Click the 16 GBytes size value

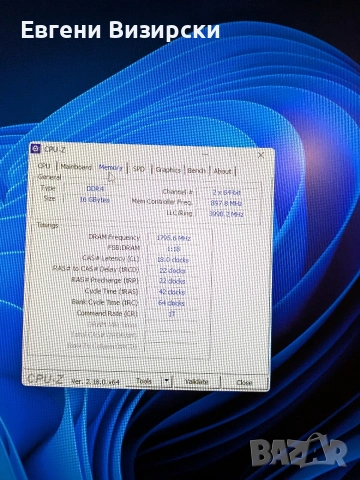[x=95, y=200]
